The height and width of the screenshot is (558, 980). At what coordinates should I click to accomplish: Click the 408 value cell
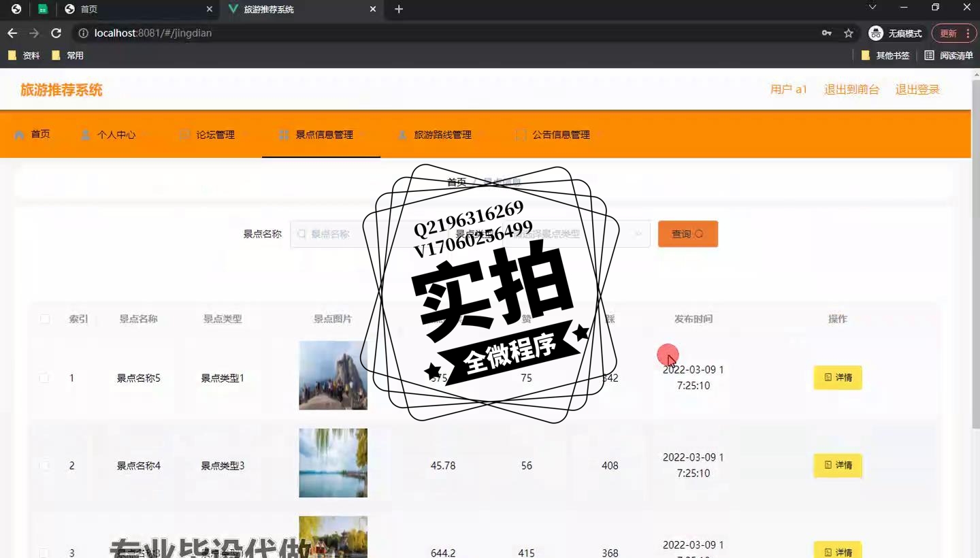click(610, 466)
